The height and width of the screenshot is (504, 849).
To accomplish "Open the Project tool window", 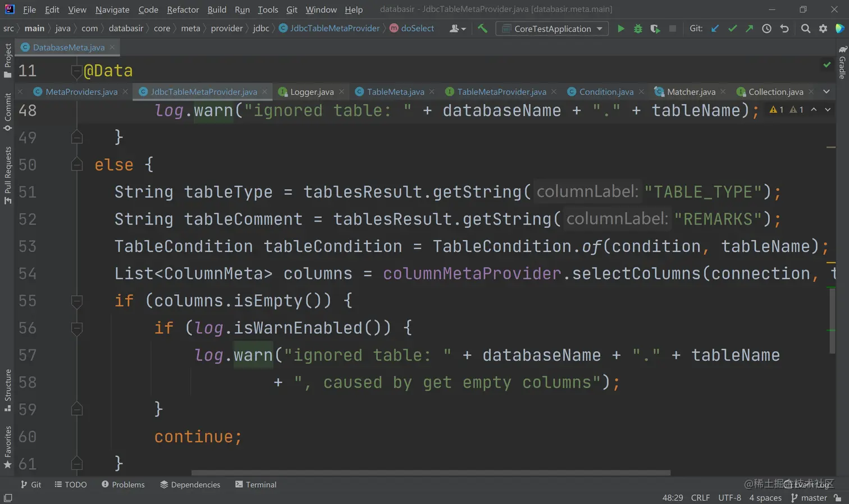I will coord(7,61).
